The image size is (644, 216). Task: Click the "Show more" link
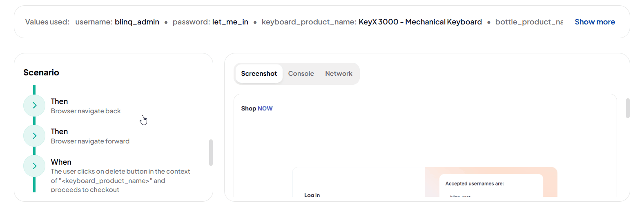(x=595, y=22)
